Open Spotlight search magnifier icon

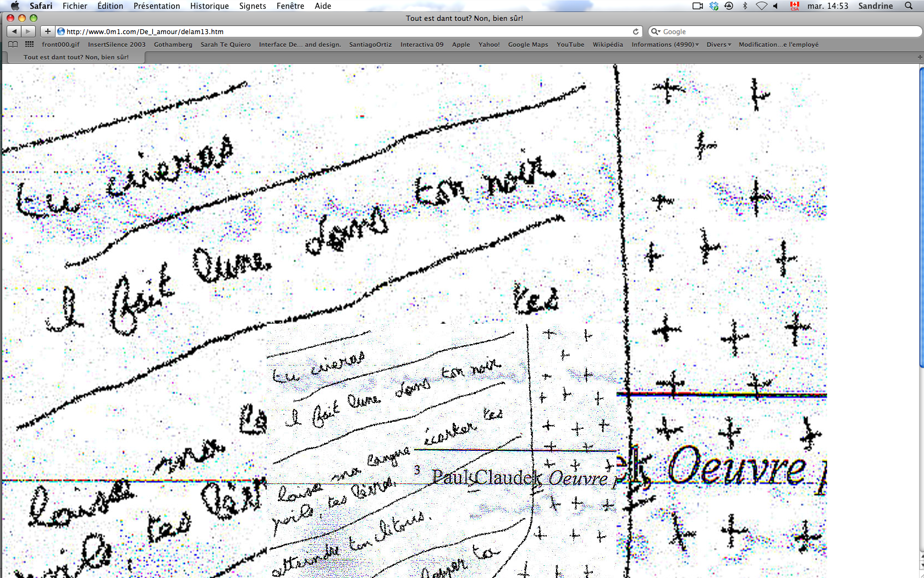click(909, 6)
